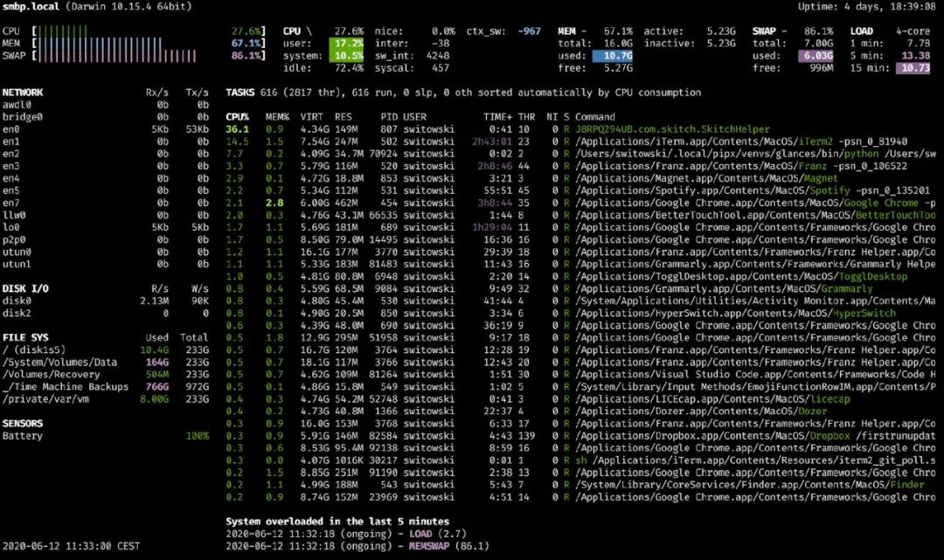Viewport: 944px width, 560px height.
Task: Select the Spotify process command
Action: (x=753, y=190)
